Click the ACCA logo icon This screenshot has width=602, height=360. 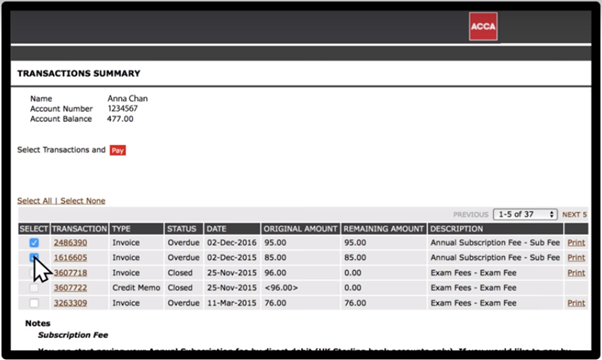point(483,26)
